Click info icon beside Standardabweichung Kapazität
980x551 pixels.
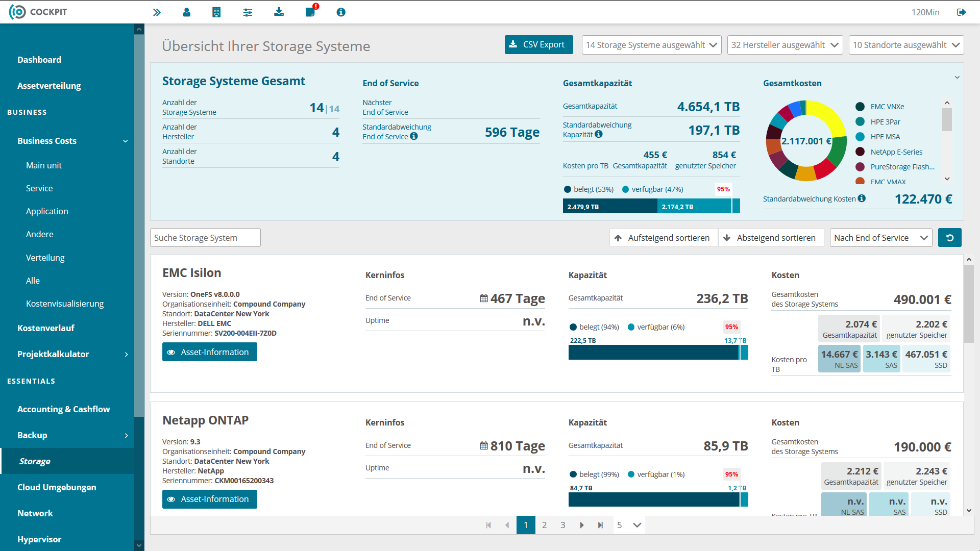click(x=599, y=134)
